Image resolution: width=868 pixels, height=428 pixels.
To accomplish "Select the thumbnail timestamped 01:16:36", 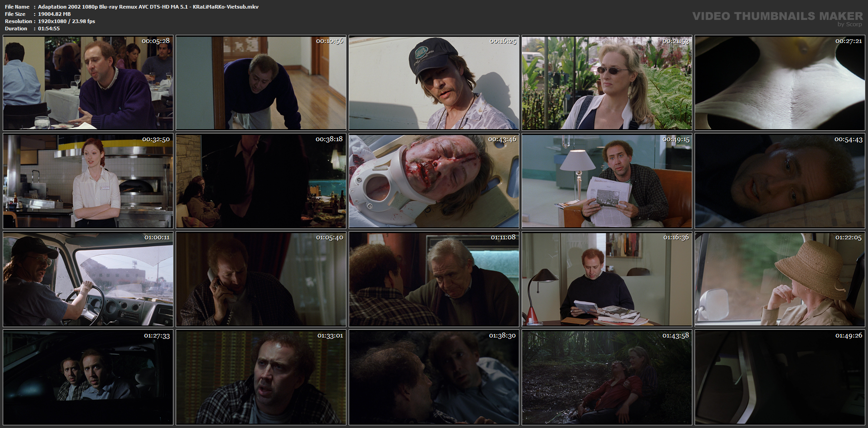I will click(607, 279).
